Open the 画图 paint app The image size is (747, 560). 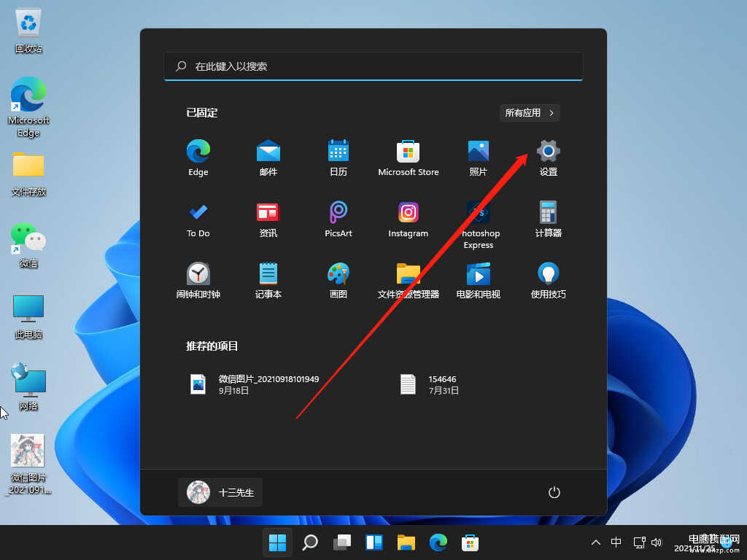[338, 281]
